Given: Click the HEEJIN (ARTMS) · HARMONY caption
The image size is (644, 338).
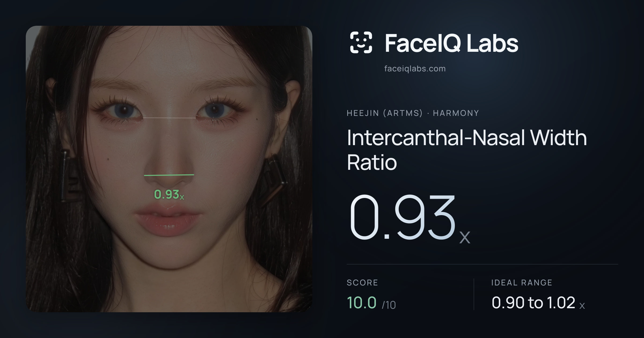Looking at the screenshot, I should pyautogui.click(x=413, y=113).
